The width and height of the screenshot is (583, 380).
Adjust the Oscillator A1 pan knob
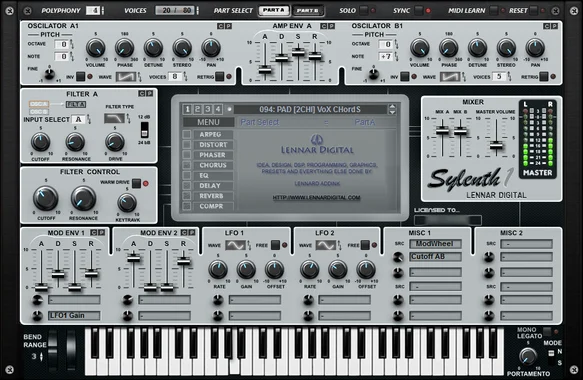pyautogui.click(x=211, y=48)
